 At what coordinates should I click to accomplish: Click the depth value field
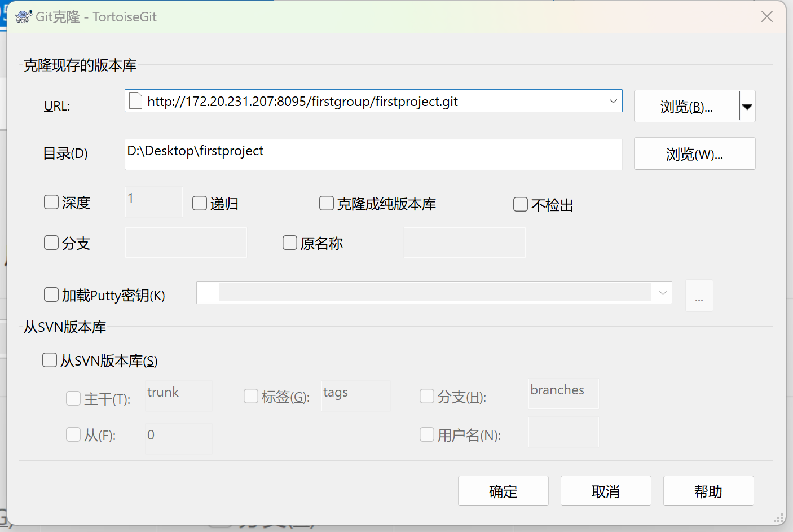pos(153,201)
